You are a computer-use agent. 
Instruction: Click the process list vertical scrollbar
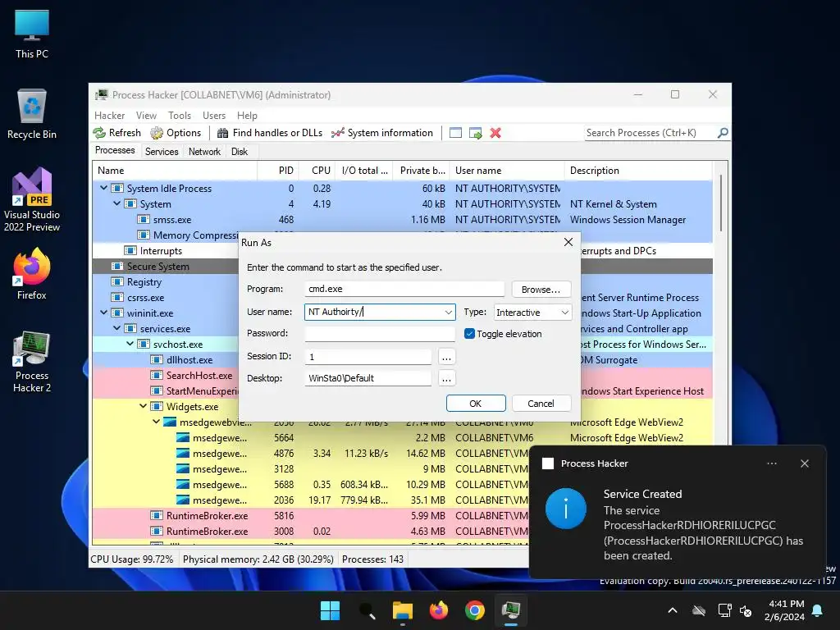[721, 203]
